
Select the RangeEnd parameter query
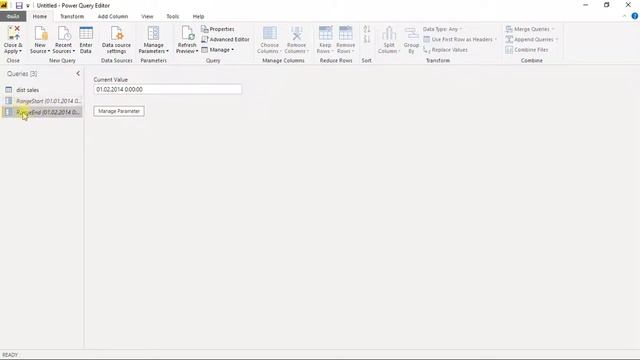(42, 112)
